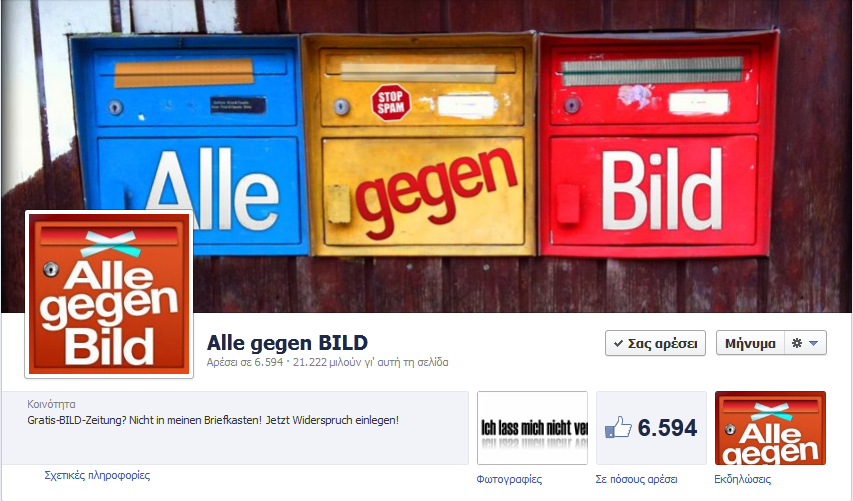Open the gear settings dropdown
Image resolution: width=853 pixels, height=501 pixels.
coord(805,343)
